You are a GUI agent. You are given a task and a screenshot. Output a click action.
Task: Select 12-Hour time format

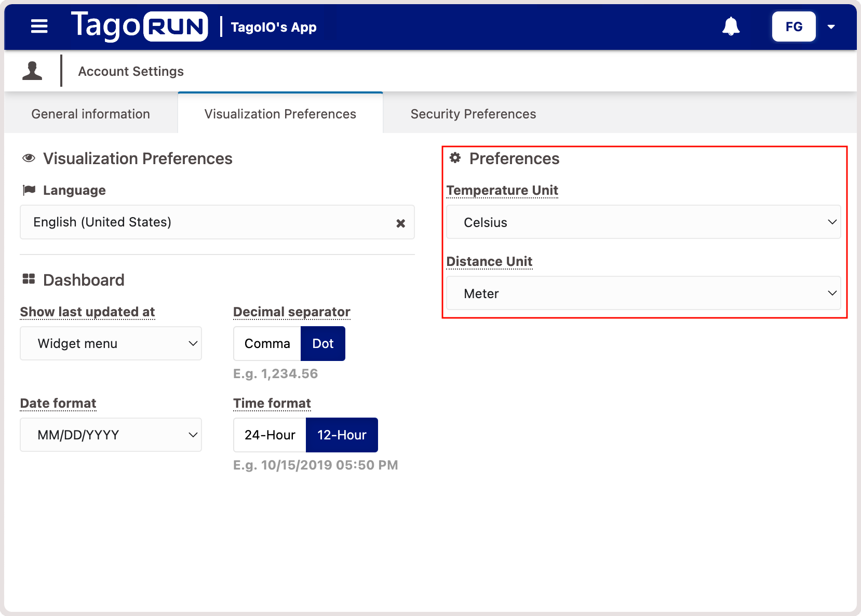[x=342, y=435]
